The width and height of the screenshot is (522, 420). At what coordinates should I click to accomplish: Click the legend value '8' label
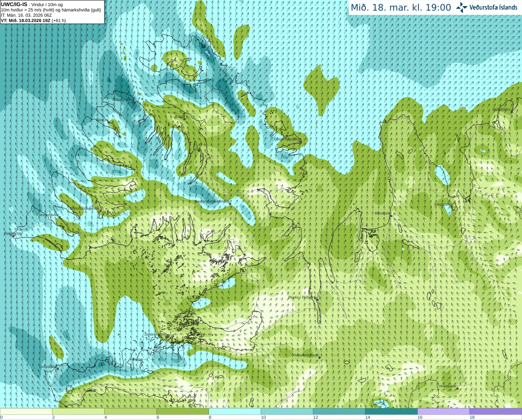(210, 417)
